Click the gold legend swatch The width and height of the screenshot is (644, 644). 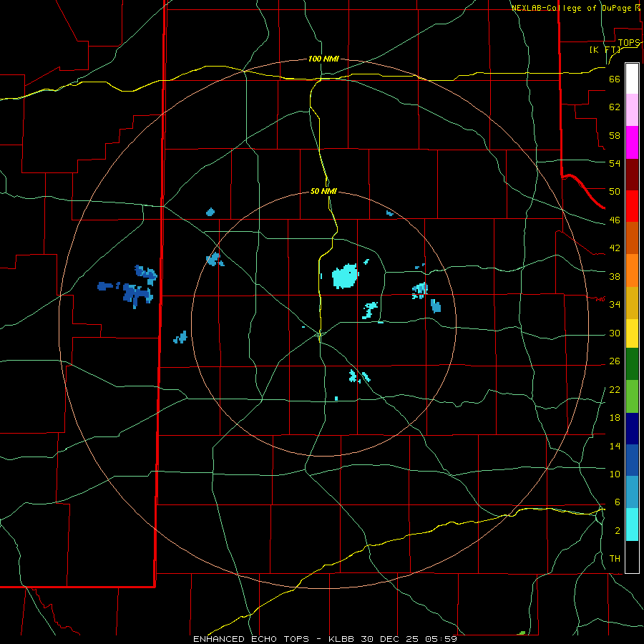pyautogui.click(x=632, y=303)
